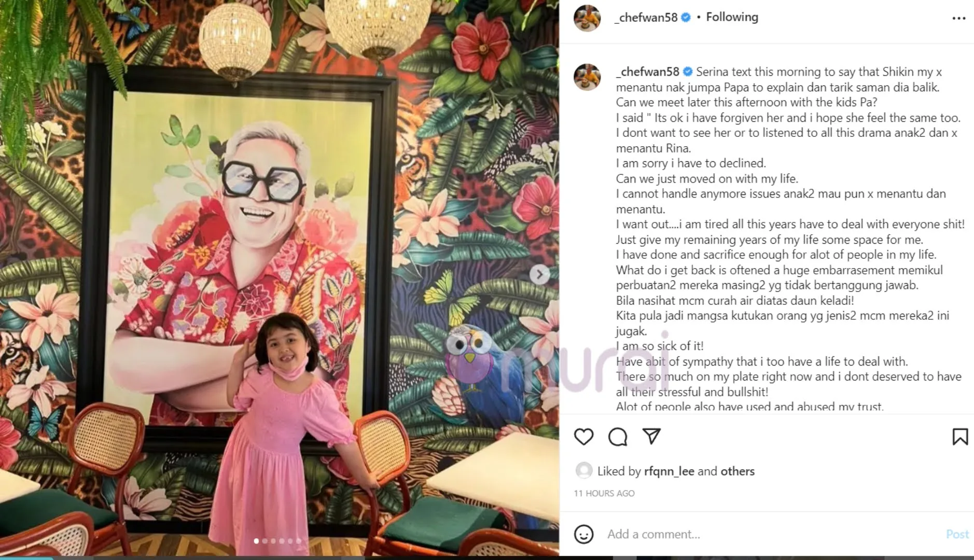Go to next photo arrow
This screenshot has height=560, width=974.
(x=539, y=274)
